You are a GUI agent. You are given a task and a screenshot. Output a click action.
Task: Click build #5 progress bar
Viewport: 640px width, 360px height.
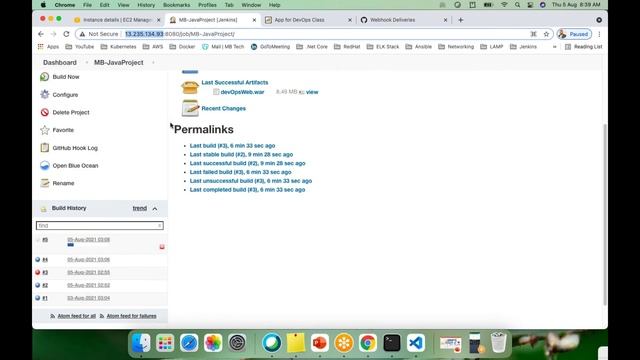click(71, 245)
